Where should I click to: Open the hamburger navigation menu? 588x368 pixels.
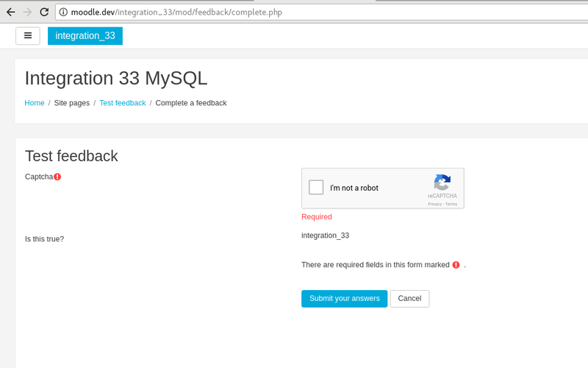click(28, 35)
